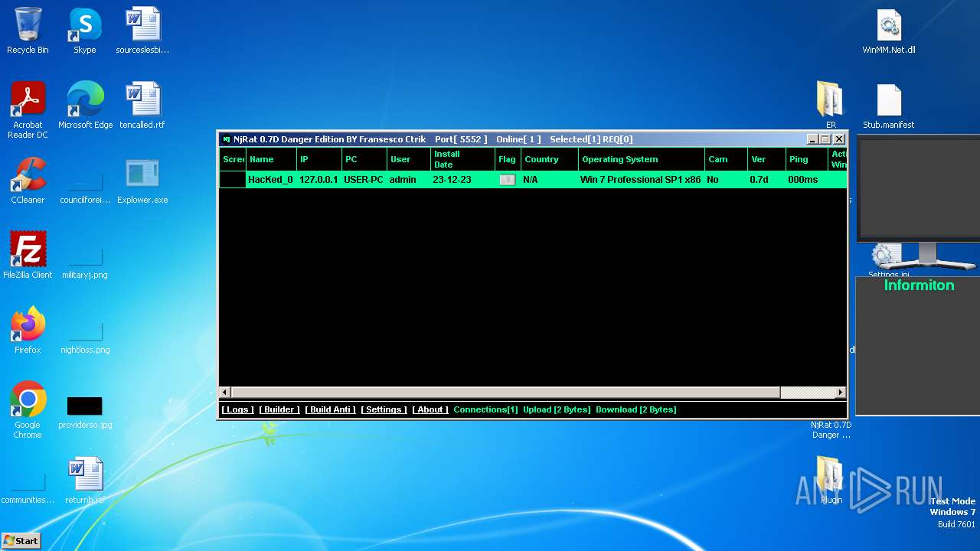Click Win 7 Professional SP1 x86 cell
The height and width of the screenshot is (551, 980).
click(640, 180)
